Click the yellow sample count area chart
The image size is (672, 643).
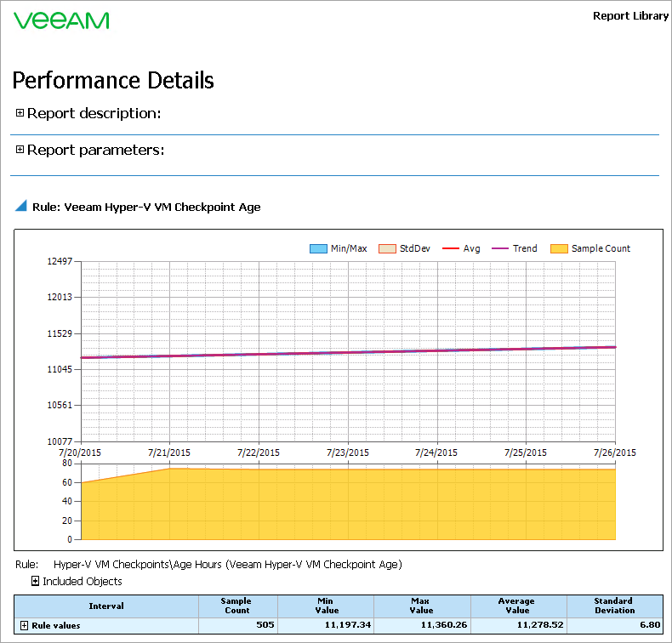tap(348, 505)
